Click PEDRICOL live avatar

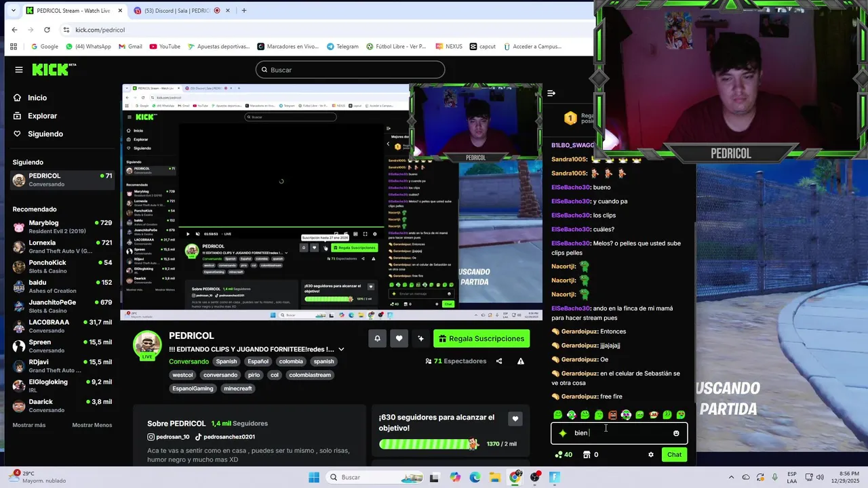pos(147,346)
